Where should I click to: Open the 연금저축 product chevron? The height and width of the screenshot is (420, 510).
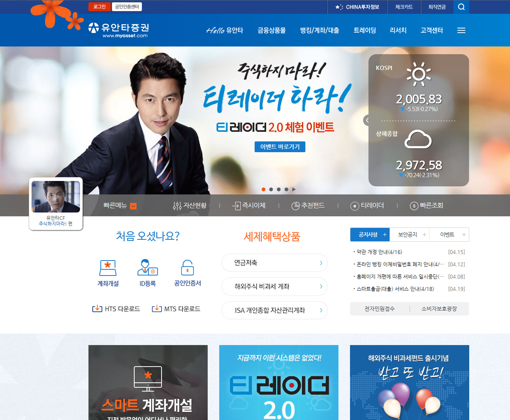321,263
